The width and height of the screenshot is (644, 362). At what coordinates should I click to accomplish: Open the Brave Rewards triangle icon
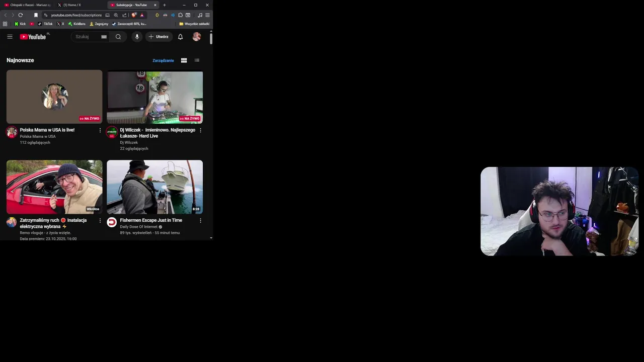(x=142, y=15)
